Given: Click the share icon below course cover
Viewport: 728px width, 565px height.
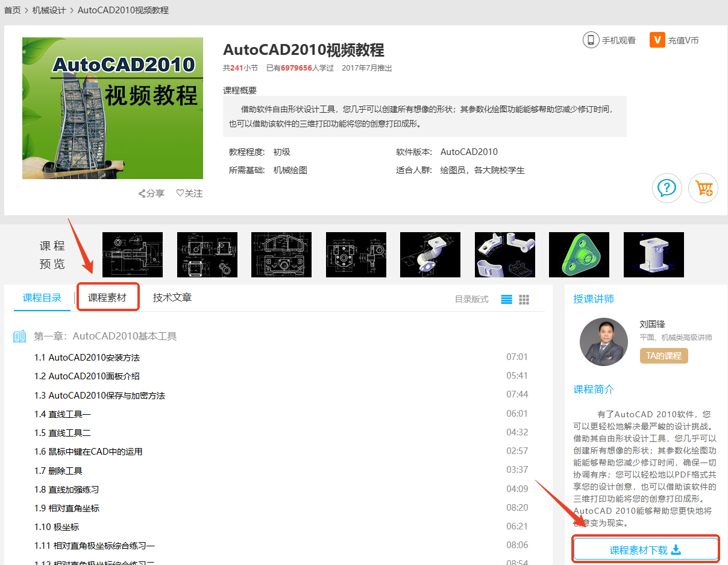Looking at the screenshot, I should point(142,194).
